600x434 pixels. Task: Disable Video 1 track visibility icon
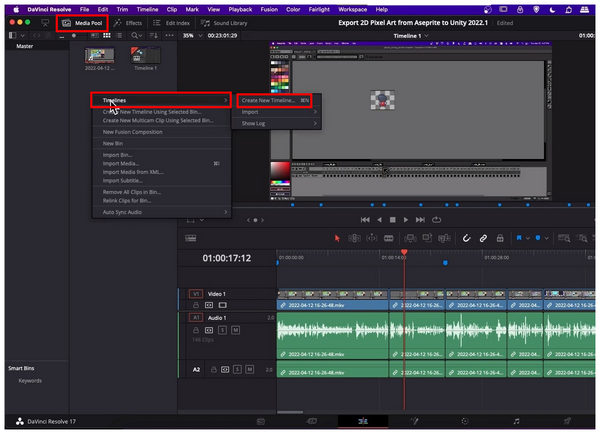pos(222,305)
